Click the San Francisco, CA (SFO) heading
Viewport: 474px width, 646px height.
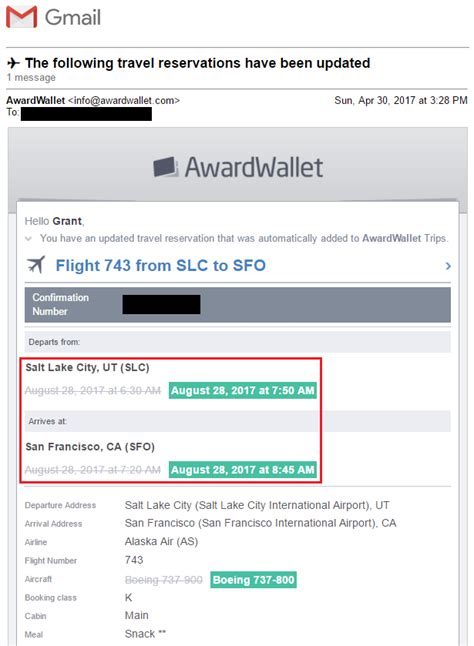(90, 447)
